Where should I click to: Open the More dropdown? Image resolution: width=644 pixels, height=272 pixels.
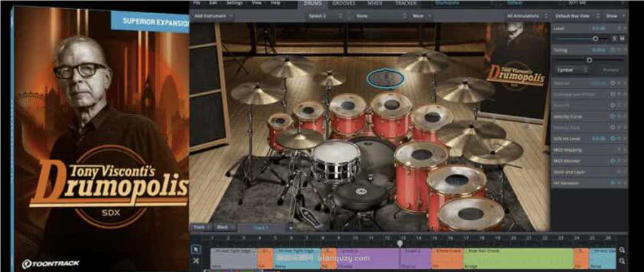[x=422, y=16]
